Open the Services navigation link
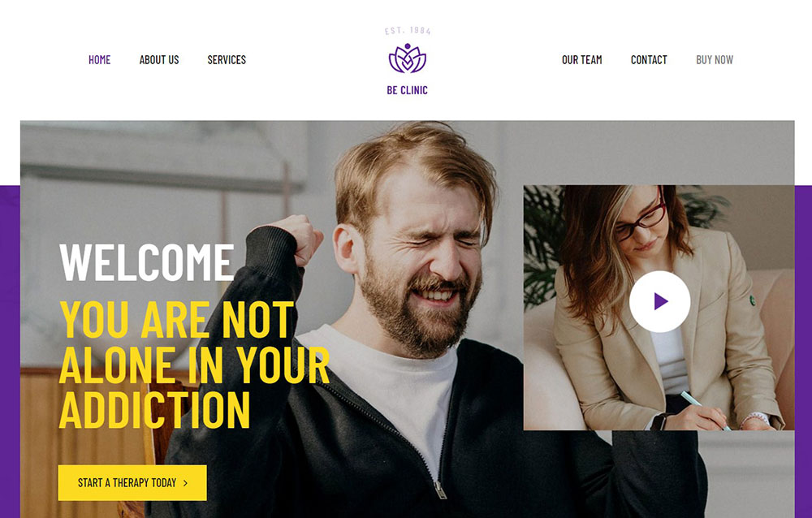 tap(227, 60)
